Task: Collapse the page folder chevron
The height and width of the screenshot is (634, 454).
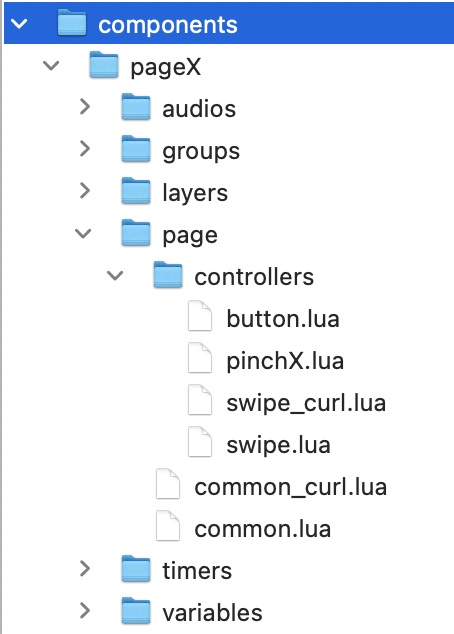Action: [x=83, y=234]
